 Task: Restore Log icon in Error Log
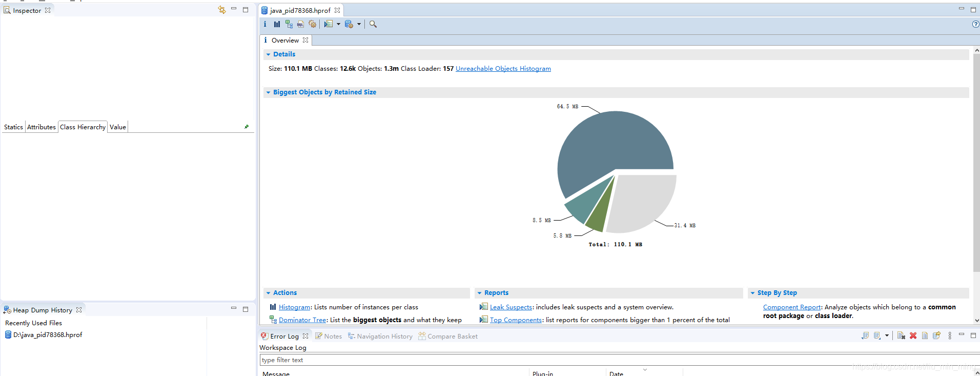936,335
